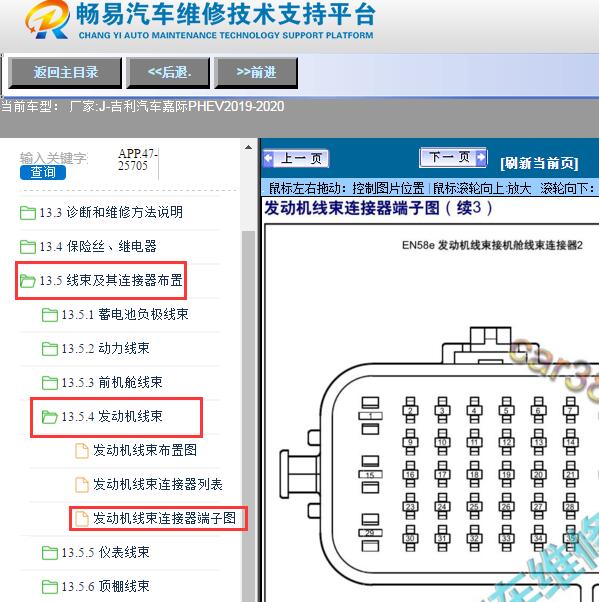Open 发动机线束连接器端子图 page
Viewport: 599px width, 602px height.
tap(165, 518)
